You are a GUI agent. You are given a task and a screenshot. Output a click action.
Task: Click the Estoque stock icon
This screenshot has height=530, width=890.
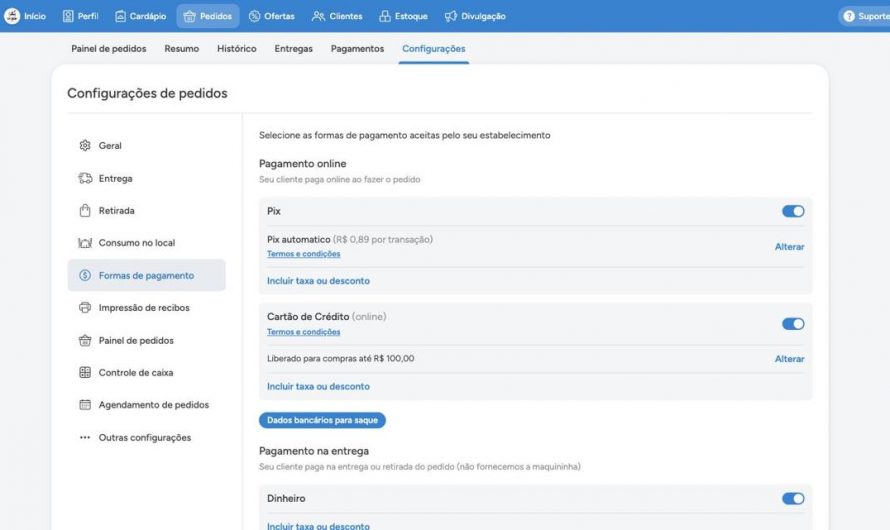[x=385, y=16]
